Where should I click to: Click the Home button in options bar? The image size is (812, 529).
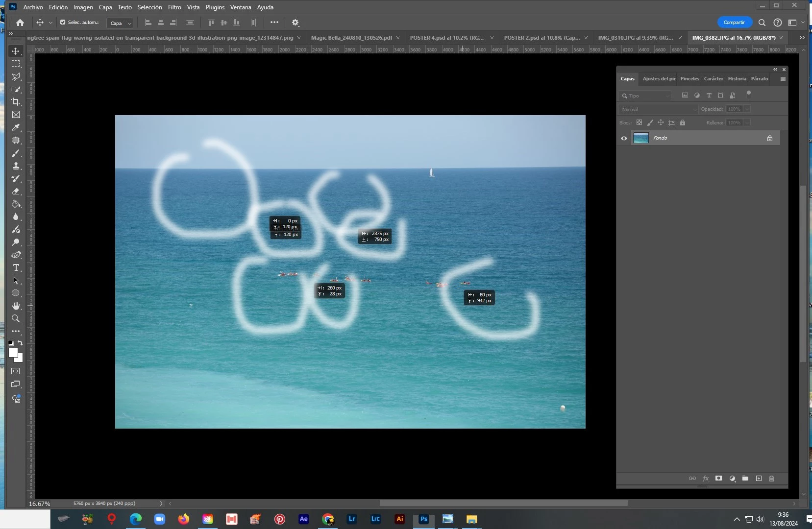pyautogui.click(x=20, y=23)
